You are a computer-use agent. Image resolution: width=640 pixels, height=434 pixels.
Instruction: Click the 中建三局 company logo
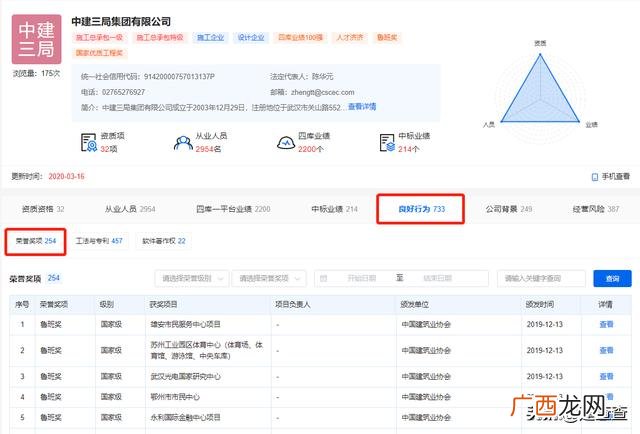coord(36,39)
